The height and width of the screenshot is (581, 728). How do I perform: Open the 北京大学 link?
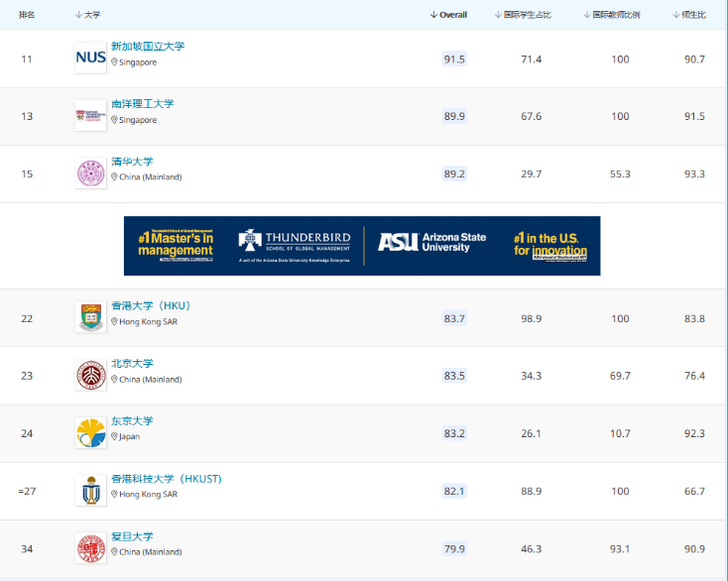point(132,363)
